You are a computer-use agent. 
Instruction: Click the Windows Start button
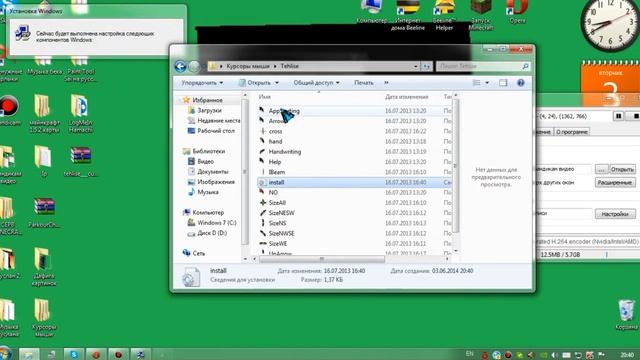5,353
